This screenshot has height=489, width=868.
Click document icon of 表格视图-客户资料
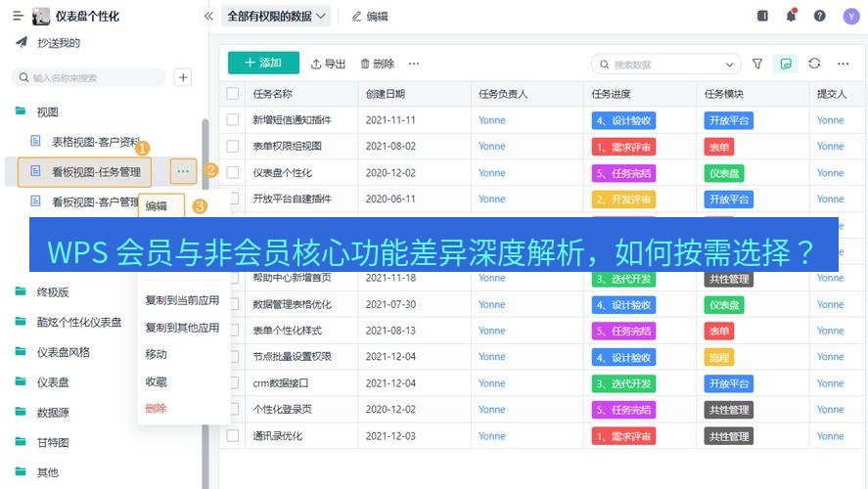click(35, 141)
